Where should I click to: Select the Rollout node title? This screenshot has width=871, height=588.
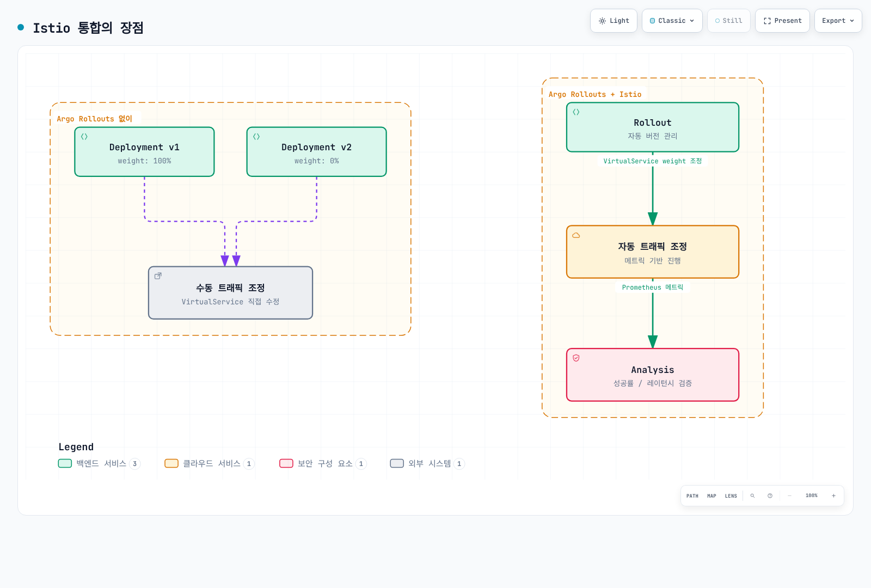coord(652,122)
